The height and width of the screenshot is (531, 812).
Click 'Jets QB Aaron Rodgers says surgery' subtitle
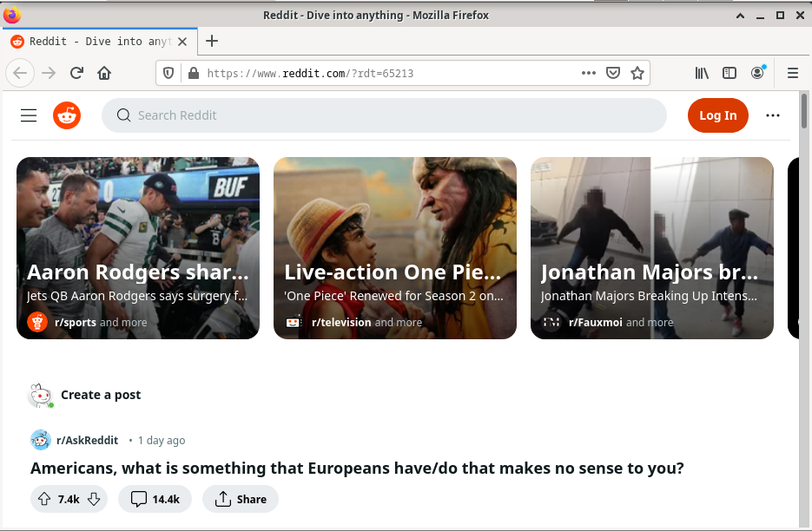pyautogui.click(x=137, y=296)
